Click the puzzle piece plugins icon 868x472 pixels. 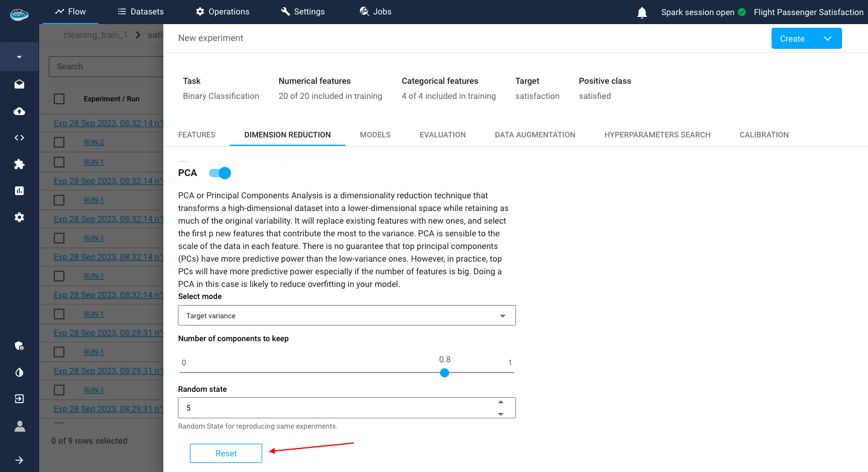pos(19,164)
